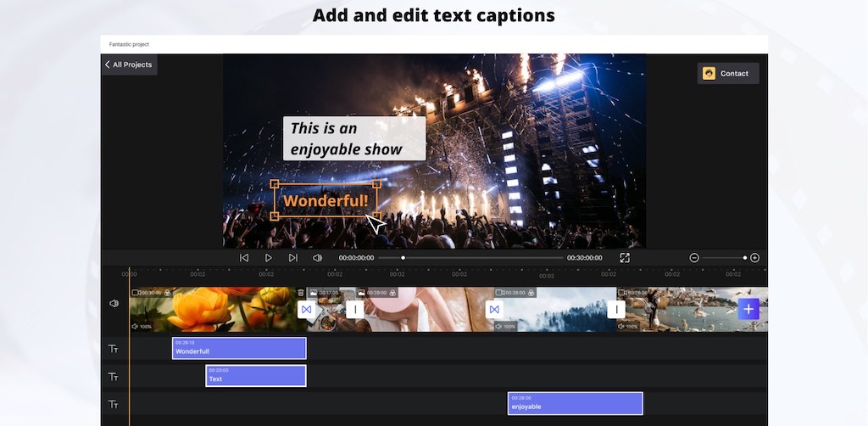Click the zoom in plus icon
Image resolution: width=868 pixels, height=426 pixels.
pos(754,258)
